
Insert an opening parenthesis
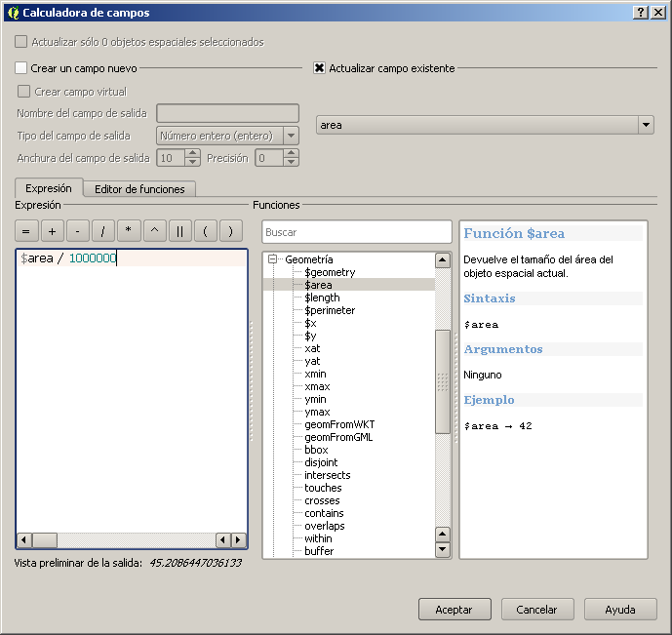click(x=205, y=231)
